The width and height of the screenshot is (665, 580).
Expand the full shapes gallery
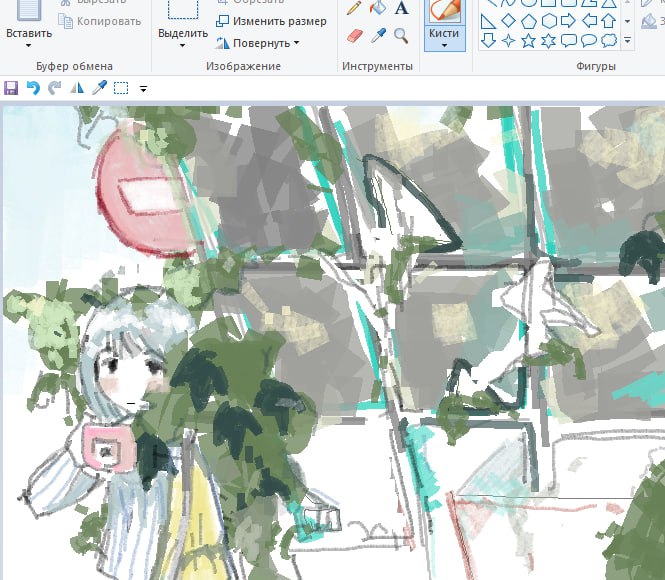(627, 41)
